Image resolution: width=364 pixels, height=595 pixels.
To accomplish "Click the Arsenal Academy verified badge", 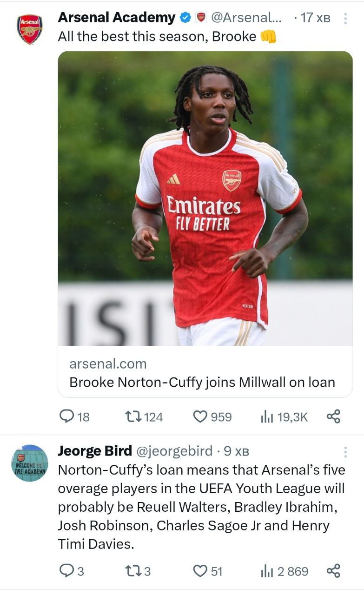I will pyautogui.click(x=185, y=18).
